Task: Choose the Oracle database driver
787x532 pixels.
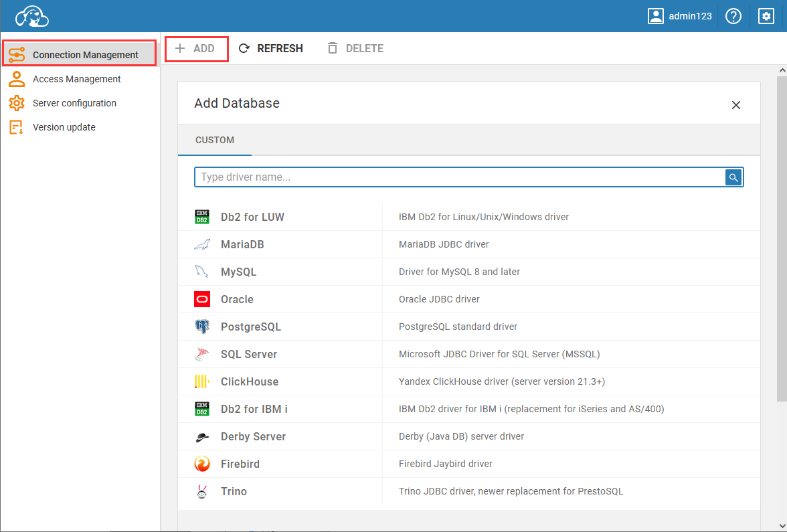Action: click(238, 299)
